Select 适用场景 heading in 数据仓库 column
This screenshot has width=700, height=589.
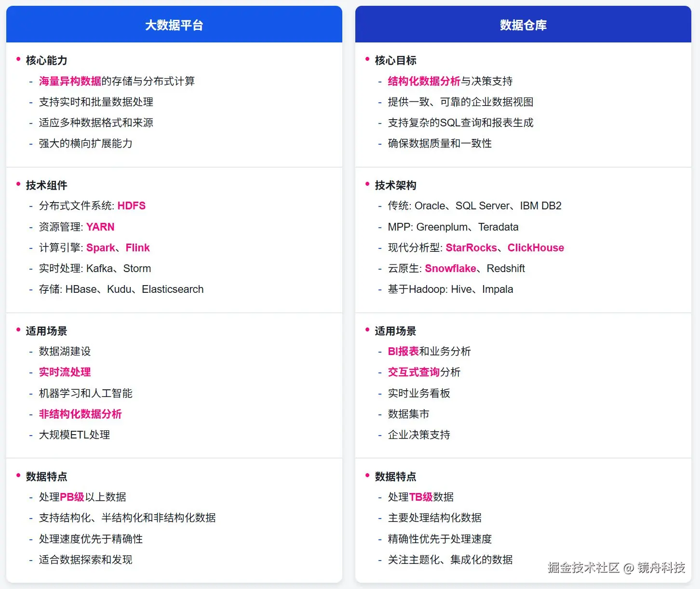(x=395, y=331)
